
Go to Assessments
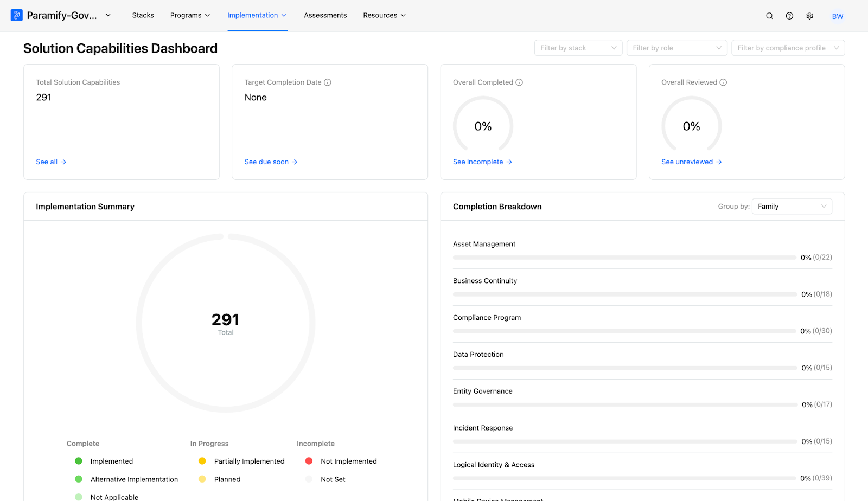coord(325,15)
